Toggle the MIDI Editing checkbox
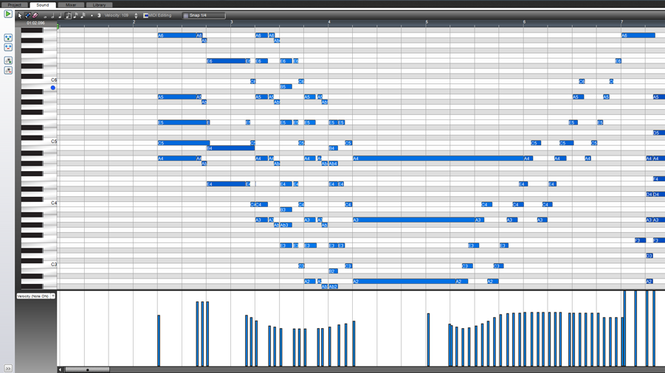665x373 pixels. pos(146,16)
